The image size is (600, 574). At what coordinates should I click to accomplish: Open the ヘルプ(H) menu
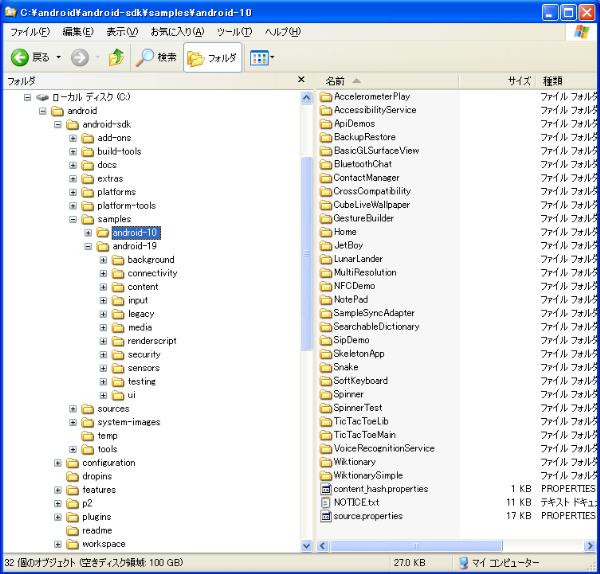[283, 32]
